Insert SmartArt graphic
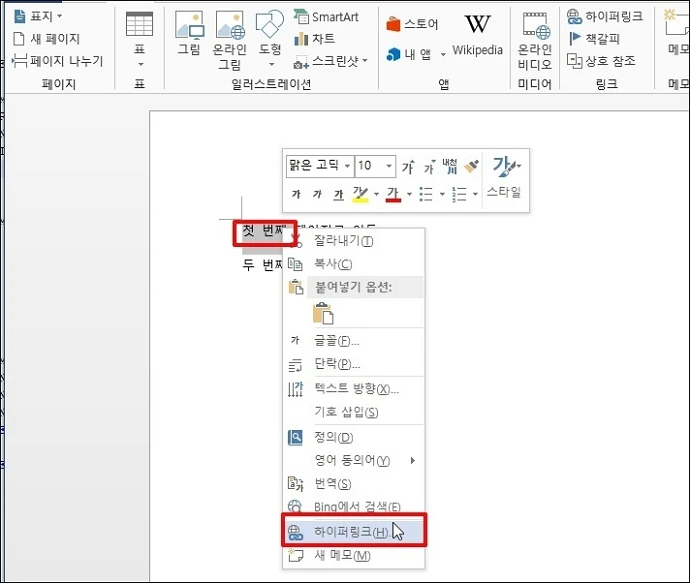This screenshot has width=690, height=583. [x=326, y=17]
